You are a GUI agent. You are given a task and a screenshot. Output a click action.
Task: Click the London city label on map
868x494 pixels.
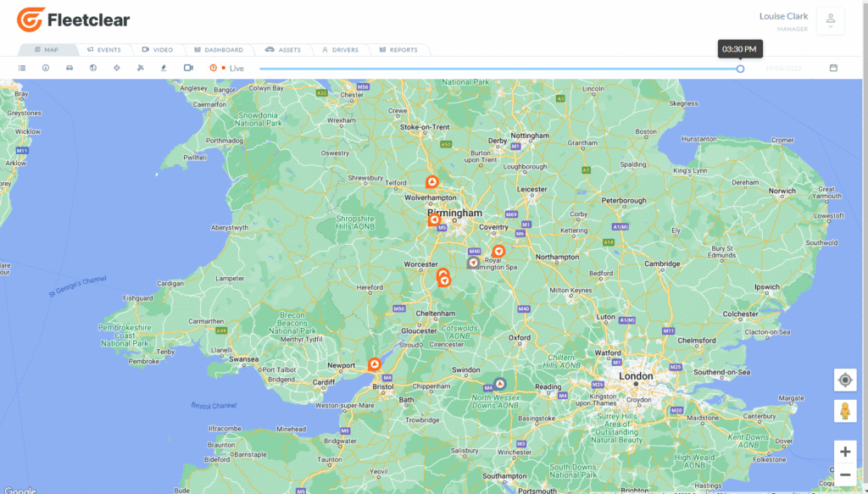click(x=636, y=375)
